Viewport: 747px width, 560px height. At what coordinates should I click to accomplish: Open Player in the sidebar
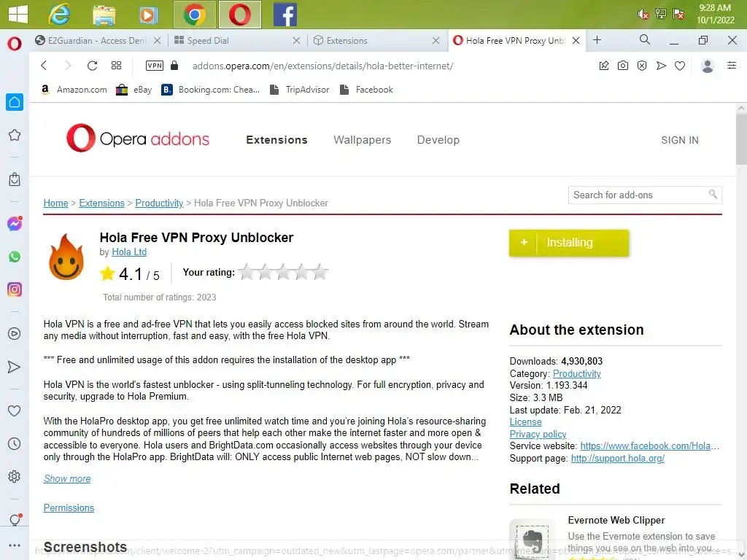click(x=15, y=334)
